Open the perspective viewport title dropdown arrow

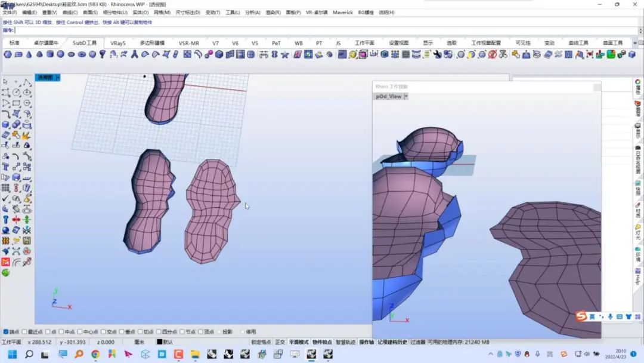(58, 77)
